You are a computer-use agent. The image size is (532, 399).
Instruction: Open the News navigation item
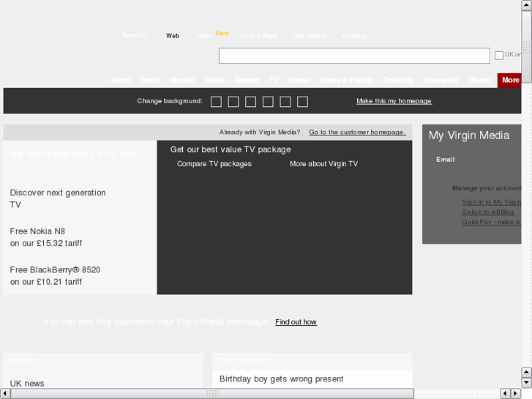tap(121, 80)
